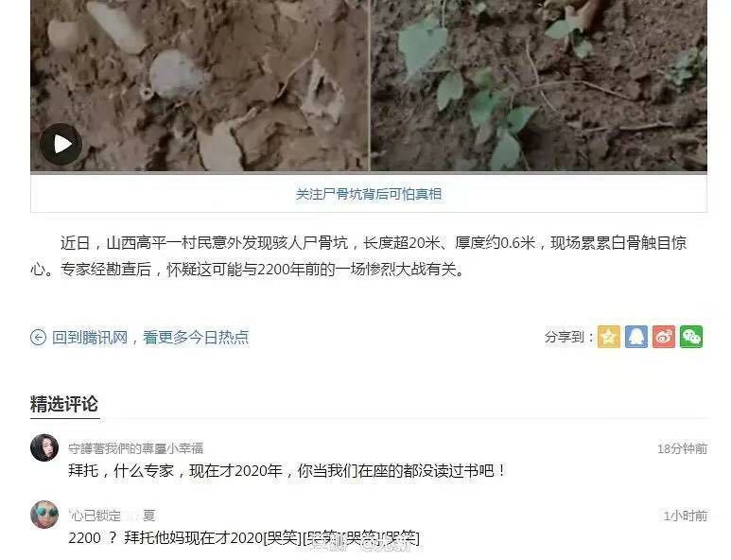Click the 1小时前 timestamp
Screen dimensions: 731x560
click(x=686, y=516)
